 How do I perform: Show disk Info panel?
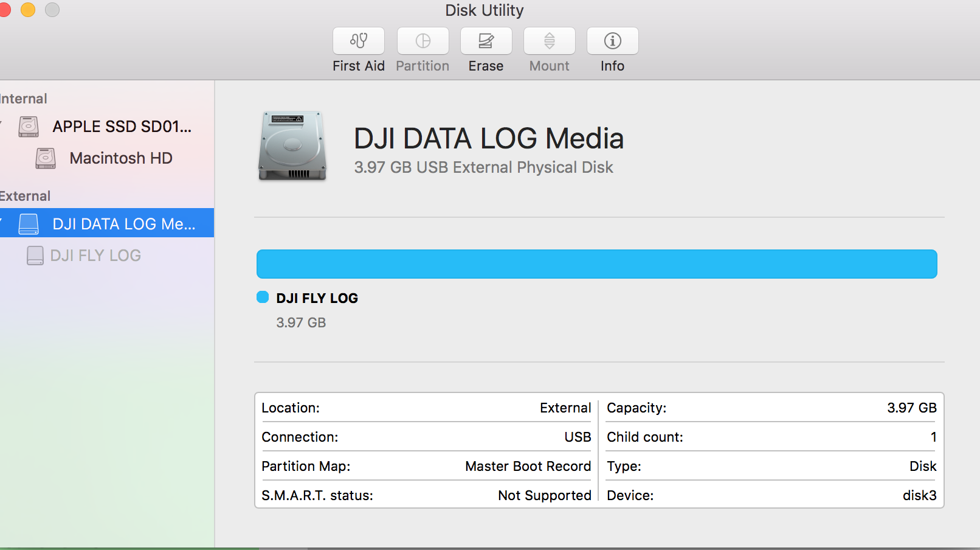pos(613,41)
